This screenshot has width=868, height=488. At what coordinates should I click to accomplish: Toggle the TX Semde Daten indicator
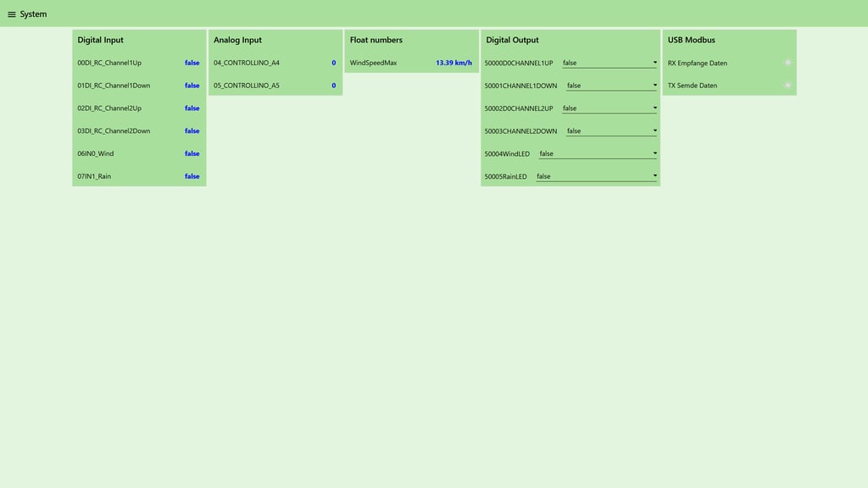(x=787, y=86)
